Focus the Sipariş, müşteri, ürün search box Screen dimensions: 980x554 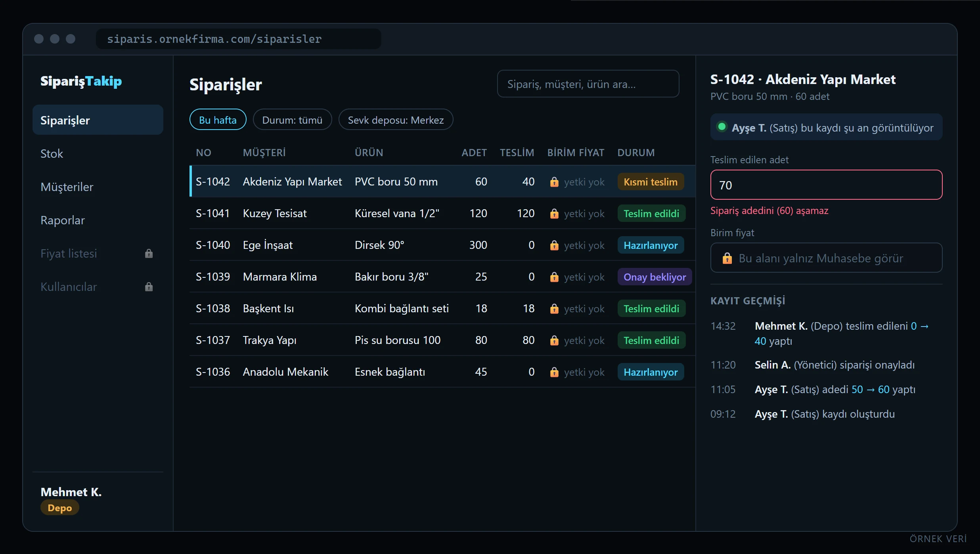(588, 84)
